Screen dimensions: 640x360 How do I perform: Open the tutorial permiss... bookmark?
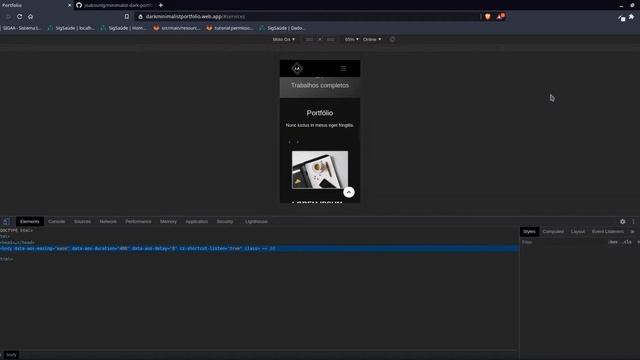[x=230, y=28]
